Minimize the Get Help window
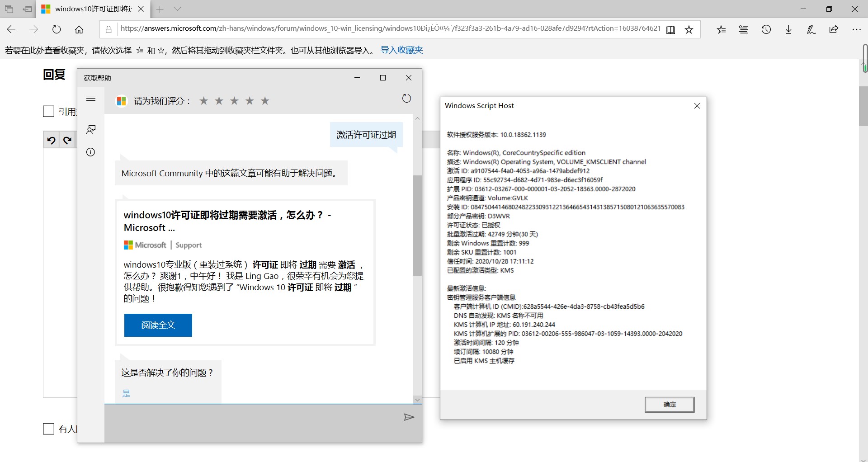 (x=357, y=78)
